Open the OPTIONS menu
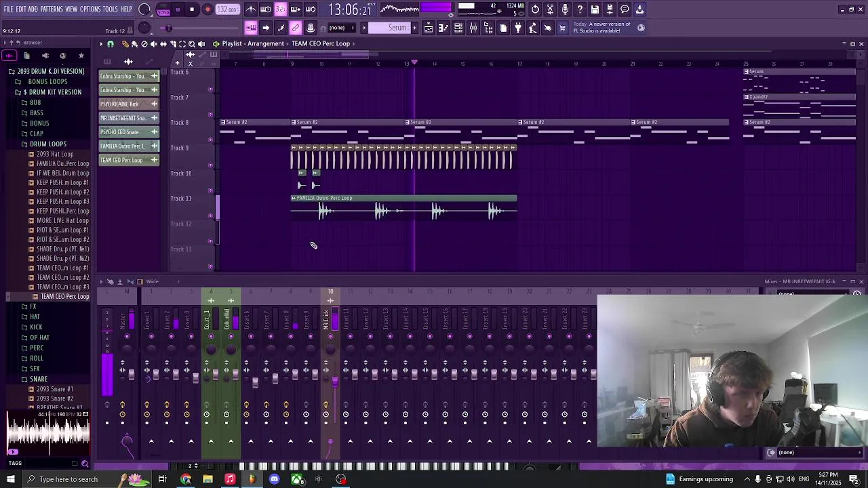 tap(90, 9)
